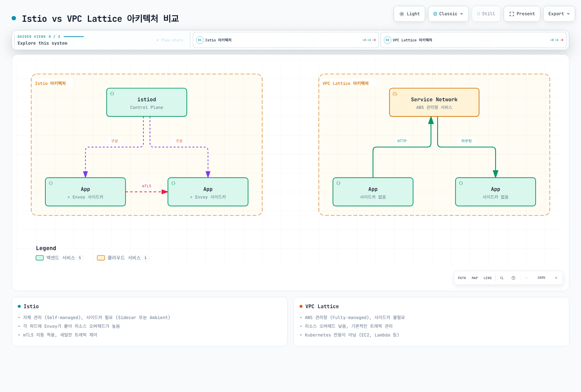Click the sun icon in Light button
This screenshot has height=392, width=581.
coord(402,14)
